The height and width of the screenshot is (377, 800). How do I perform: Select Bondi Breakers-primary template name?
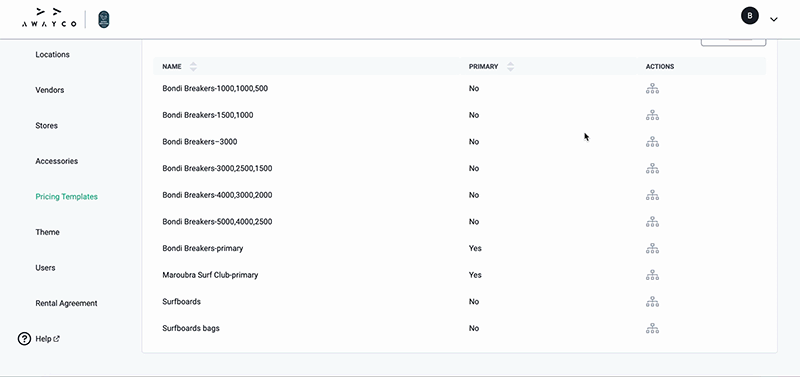pos(203,248)
